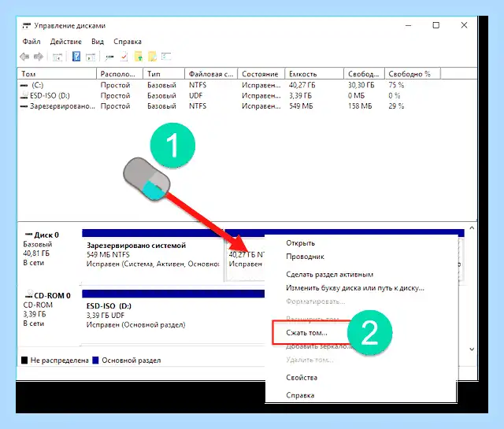Click the show/hide console tree icon
Image resolution: width=504 pixels, height=429 pixels.
(x=57, y=57)
